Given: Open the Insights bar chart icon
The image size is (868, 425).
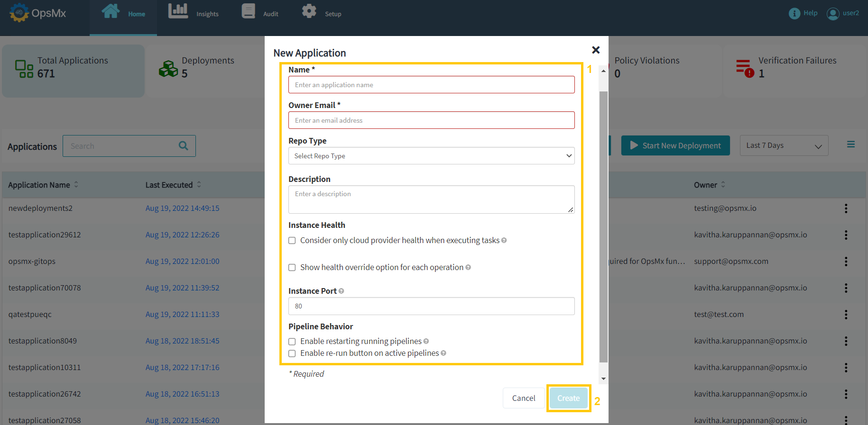Looking at the screenshot, I should tap(178, 11).
